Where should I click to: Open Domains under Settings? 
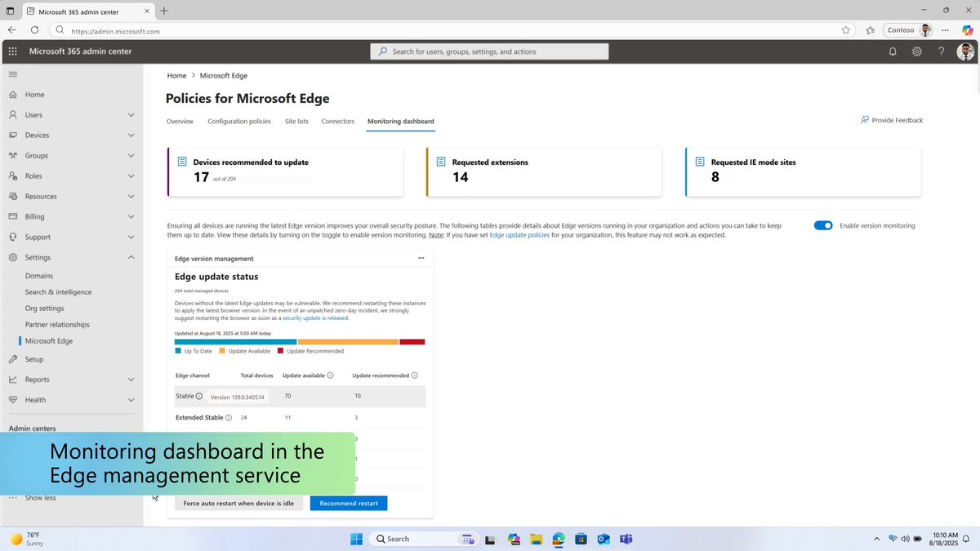(39, 276)
